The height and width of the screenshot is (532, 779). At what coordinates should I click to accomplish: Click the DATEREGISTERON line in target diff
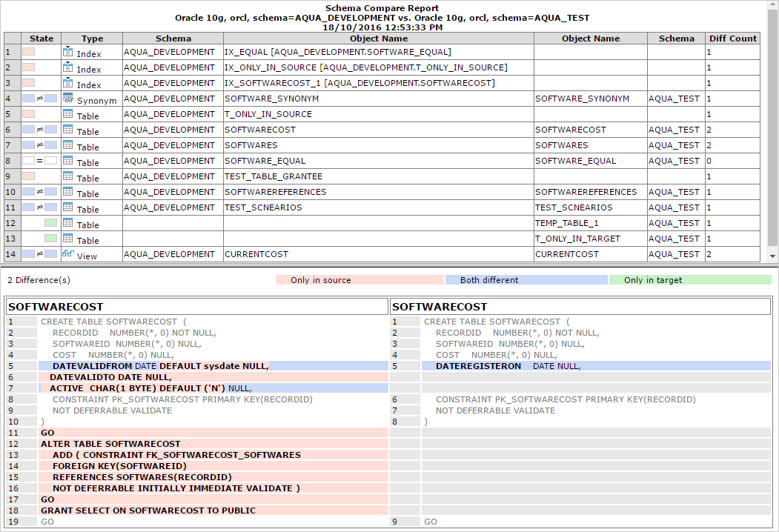click(x=596, y=366)
